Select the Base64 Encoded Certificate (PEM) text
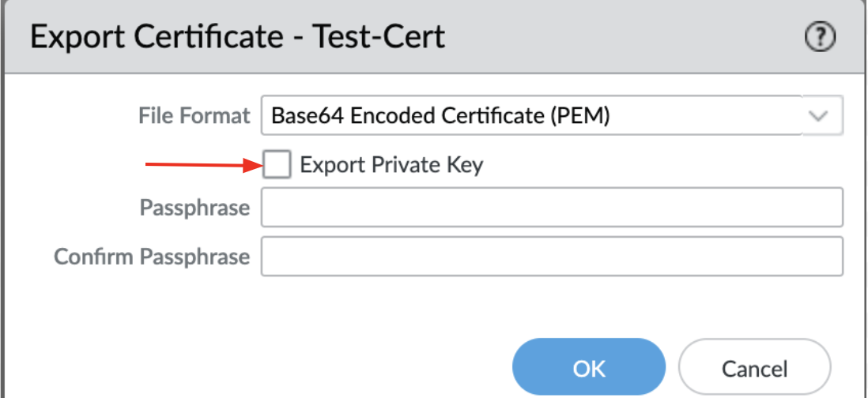 pyautogui.click(x=440, y=116)
